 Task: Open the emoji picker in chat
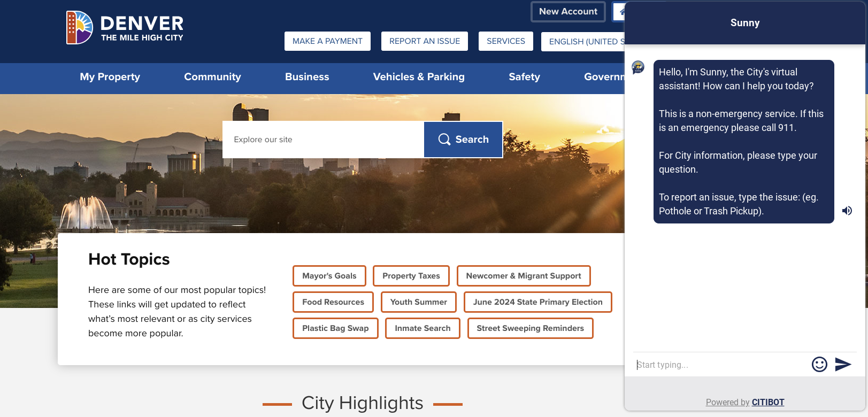click(x=819, y=365)
